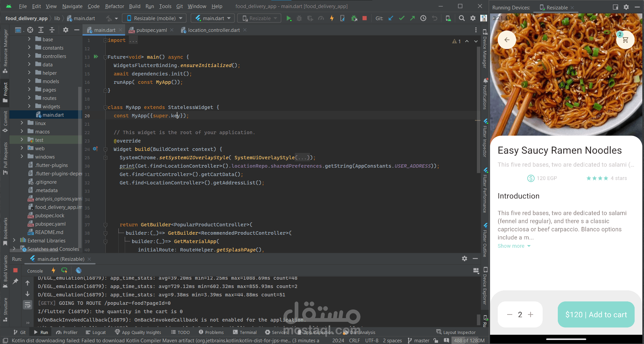644x344 pixels.
Task: Open Search Everywhere magnifier icon
Action: [x=462, y=18]
